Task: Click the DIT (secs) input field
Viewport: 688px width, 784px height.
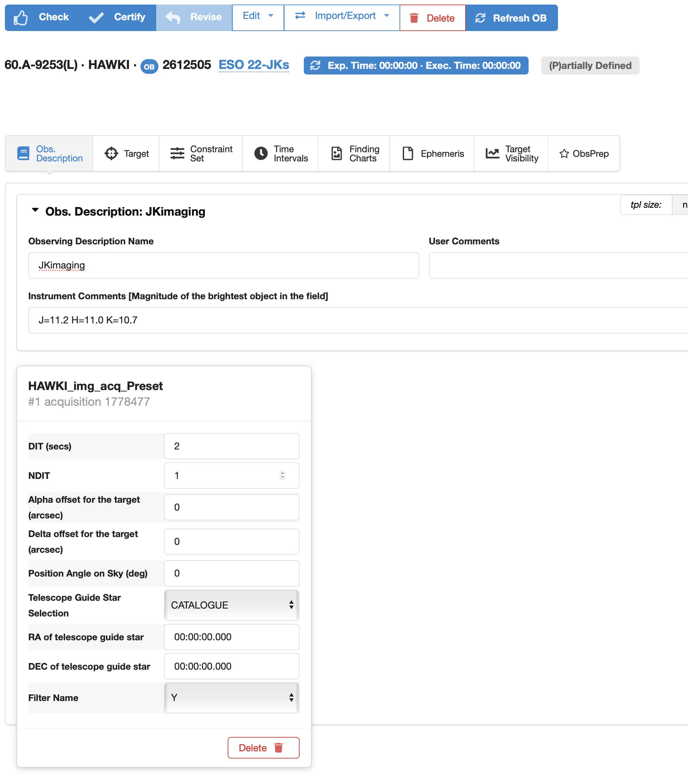Action: click(x=232, y=446)
